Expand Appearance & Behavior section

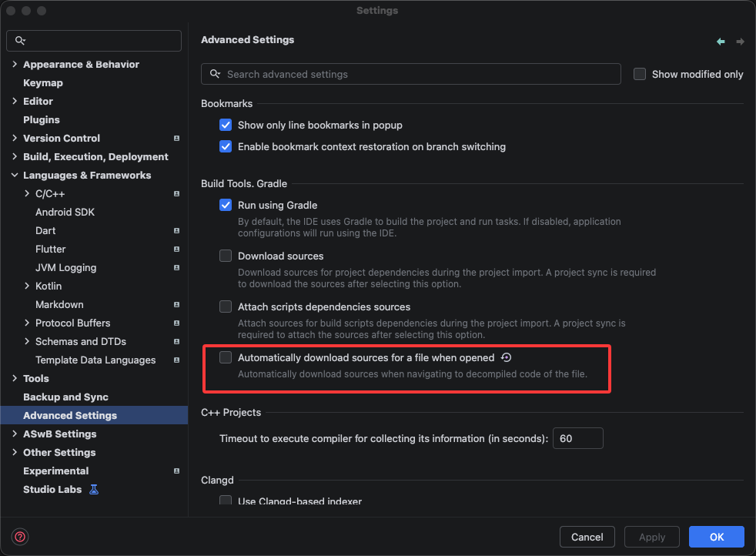click(x=15, y=64)
